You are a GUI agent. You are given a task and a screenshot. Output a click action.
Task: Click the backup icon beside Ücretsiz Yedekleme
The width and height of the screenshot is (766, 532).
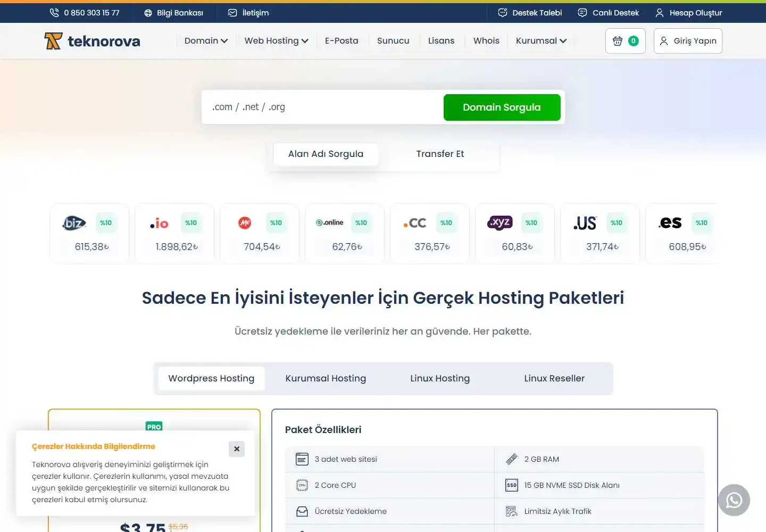tap(302, 511)
